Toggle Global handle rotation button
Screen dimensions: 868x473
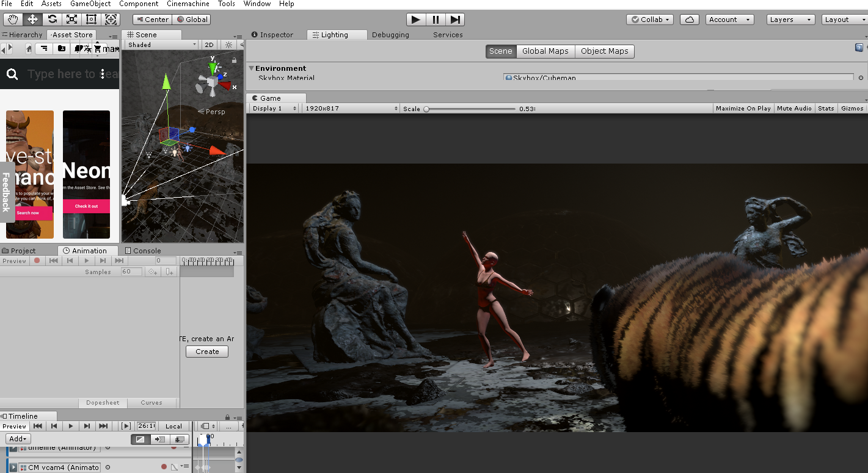[x=192, y=20]
